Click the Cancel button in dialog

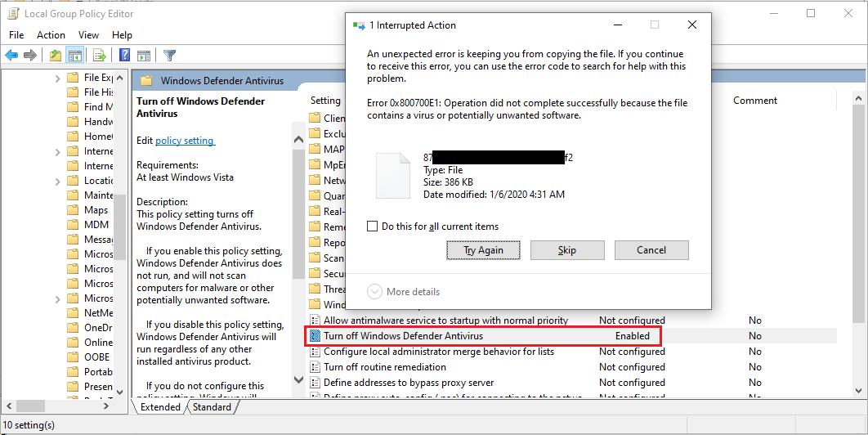[x=651, y=250]
